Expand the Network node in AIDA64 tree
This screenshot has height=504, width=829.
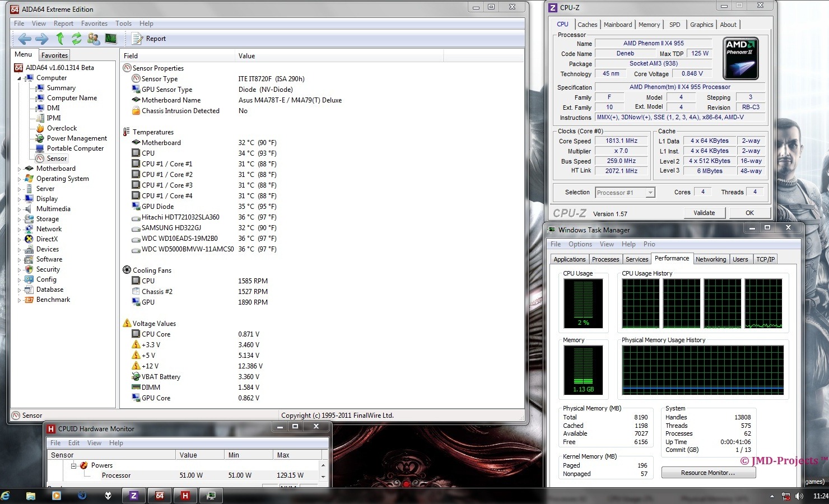[x=19, y=229]
